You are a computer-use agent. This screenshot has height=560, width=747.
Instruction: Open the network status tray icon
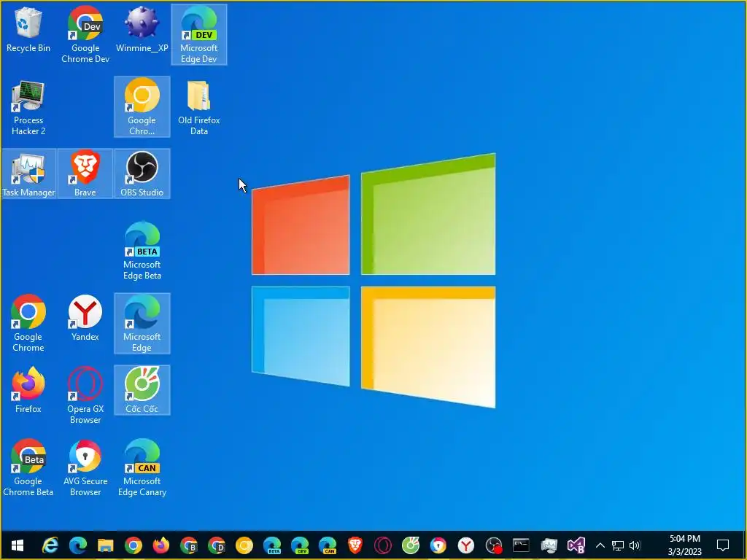[x=618, y=545]
